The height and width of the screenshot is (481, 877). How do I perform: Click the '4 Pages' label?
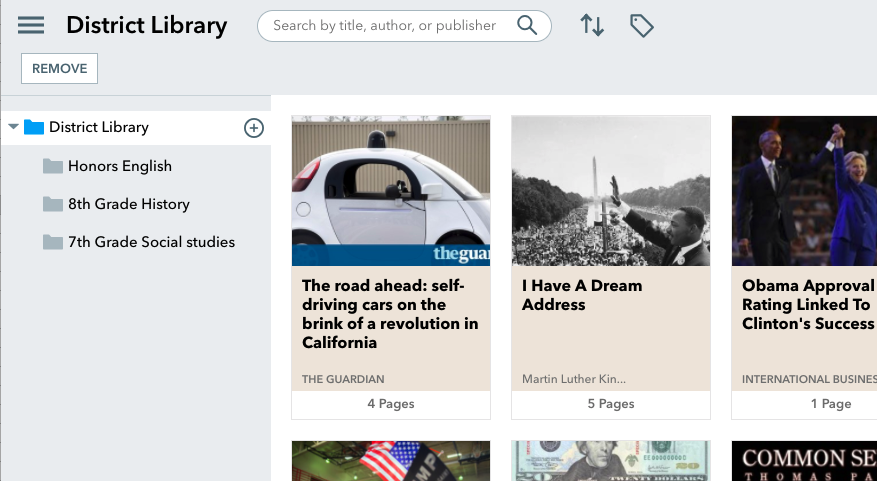[x=391, y=404]
